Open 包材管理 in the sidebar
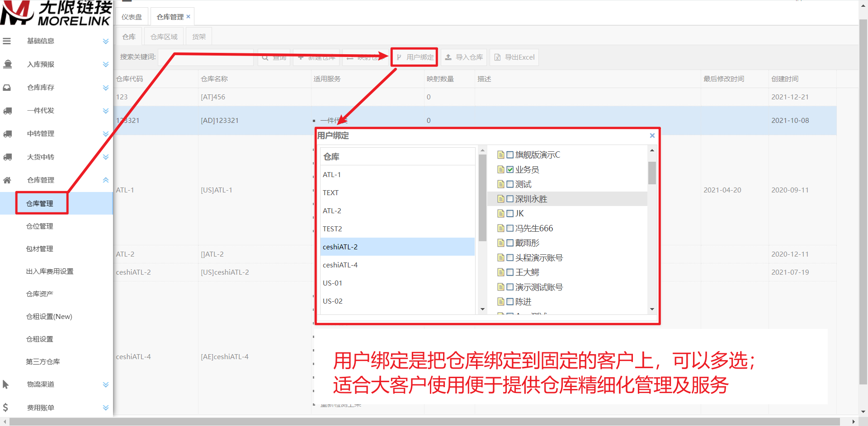 tap(40, 249)
